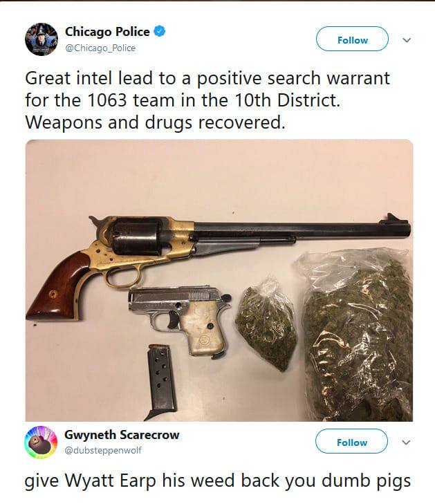Open the Gwyneth Scarecrow display name

pyautogui.click(x=122, y=435)
